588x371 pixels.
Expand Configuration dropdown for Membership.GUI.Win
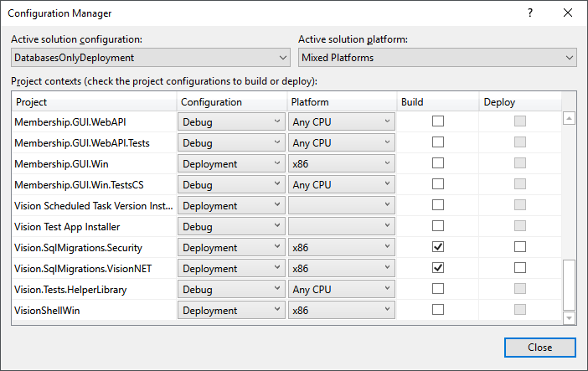tap(231, 164)
